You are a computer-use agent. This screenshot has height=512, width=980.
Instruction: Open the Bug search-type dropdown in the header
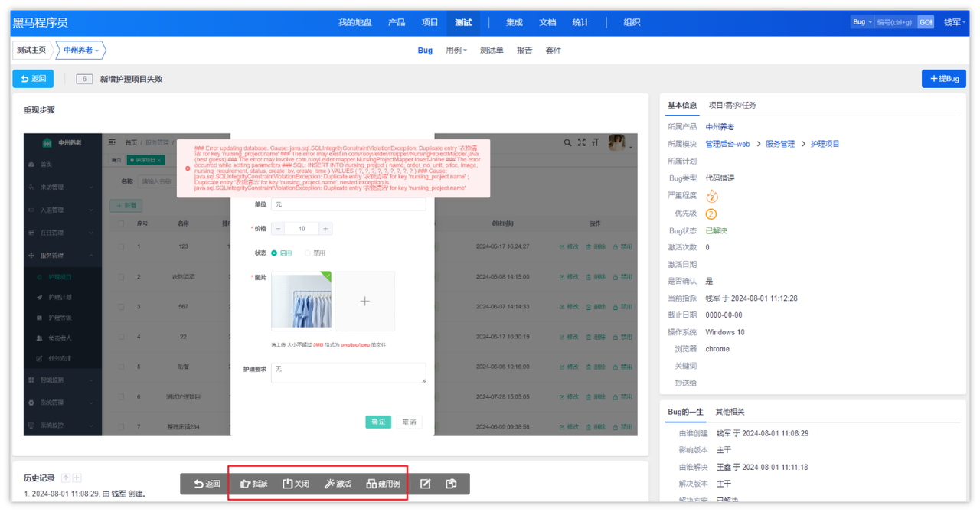862,22
